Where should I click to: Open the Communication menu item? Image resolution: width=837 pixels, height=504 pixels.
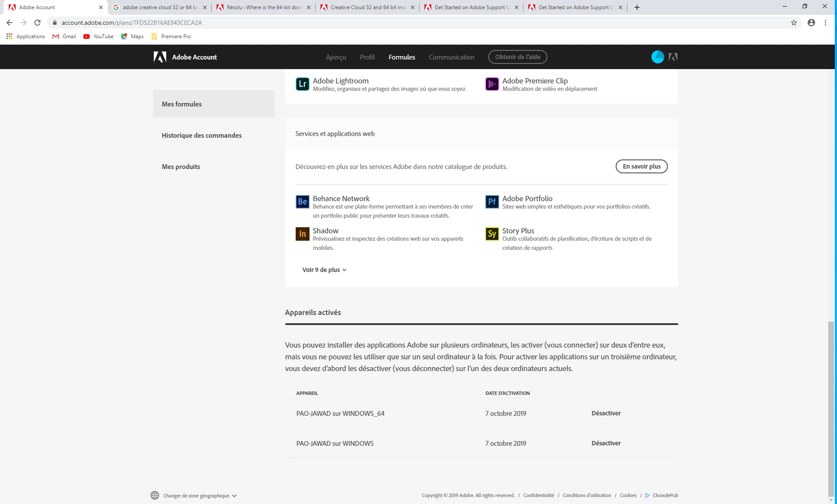451,57
